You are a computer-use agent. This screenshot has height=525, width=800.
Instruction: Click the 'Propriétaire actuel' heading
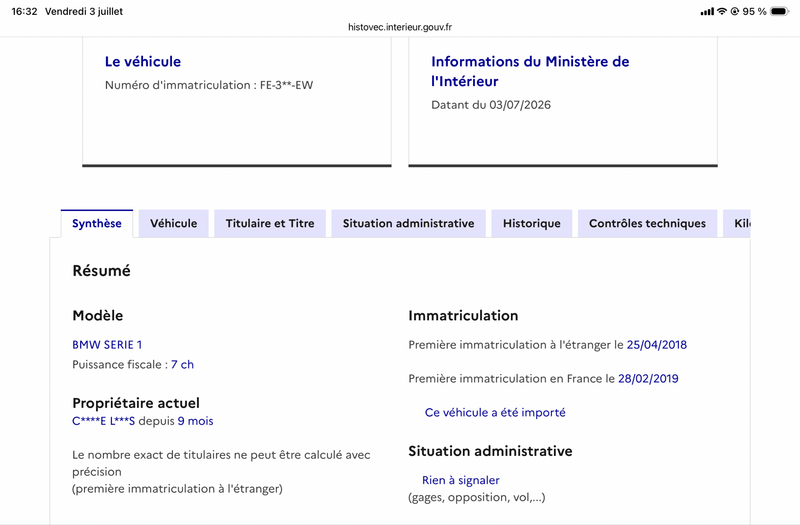[x=136, y=403]
